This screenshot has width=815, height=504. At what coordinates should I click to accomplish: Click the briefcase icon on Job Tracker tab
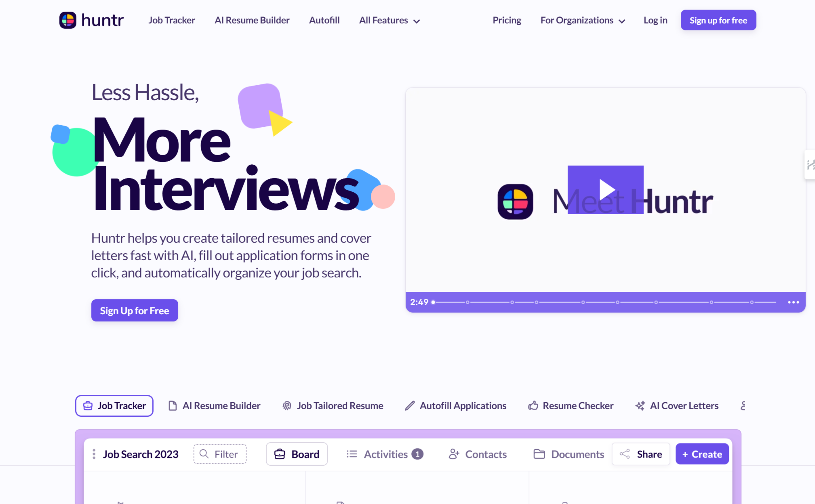click(x=88, y=406)
